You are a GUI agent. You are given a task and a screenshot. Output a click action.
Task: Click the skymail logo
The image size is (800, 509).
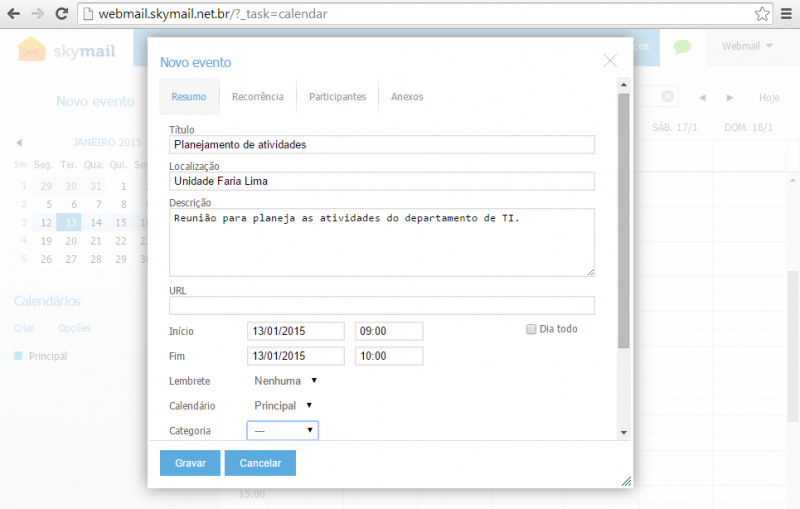66,50
